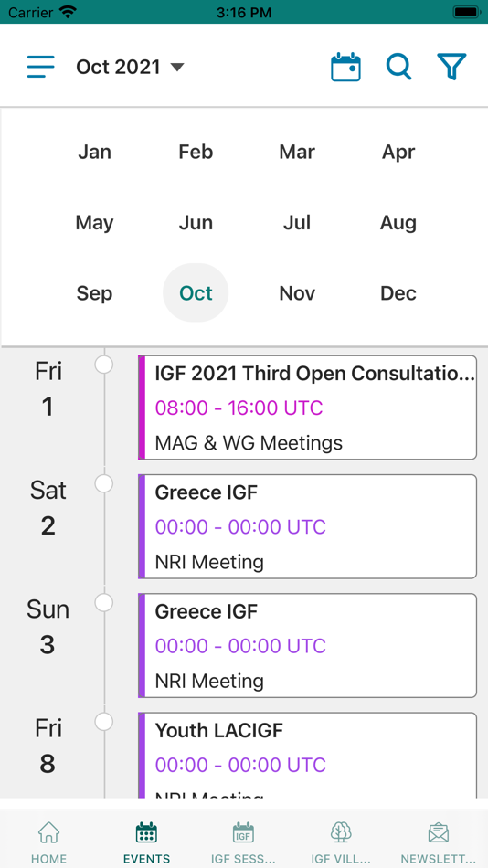The height and width of the screenshot is (868, 488).
Task: Click the dropdown arrow beside Oct 2021
Action: [x=176, y=68]
